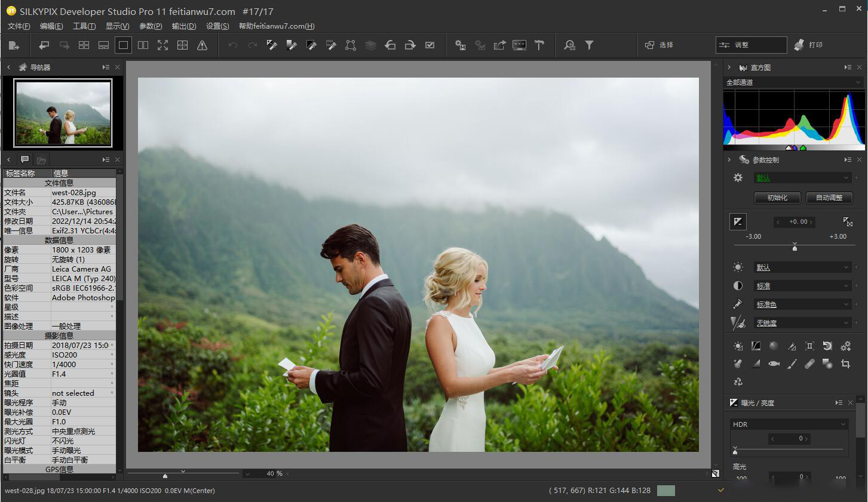Open the tone curve adjustment icon
The image size is (868, 502).
pyautogui.click(x=756, y=346)
